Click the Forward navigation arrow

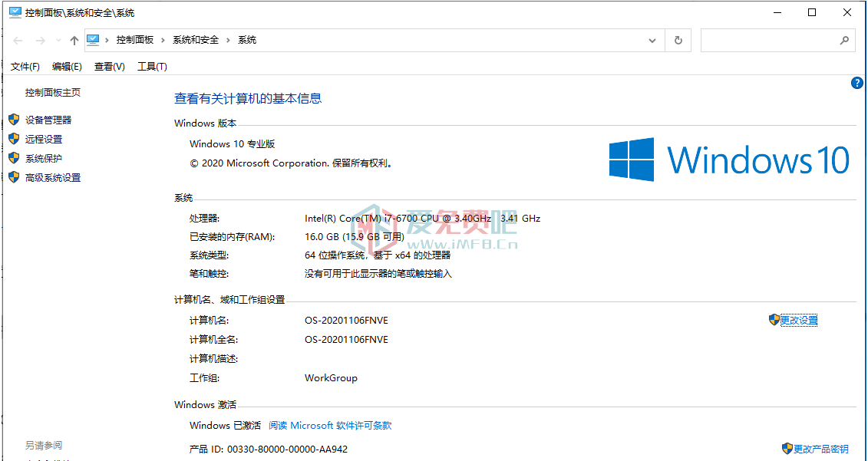coord(40,41)
